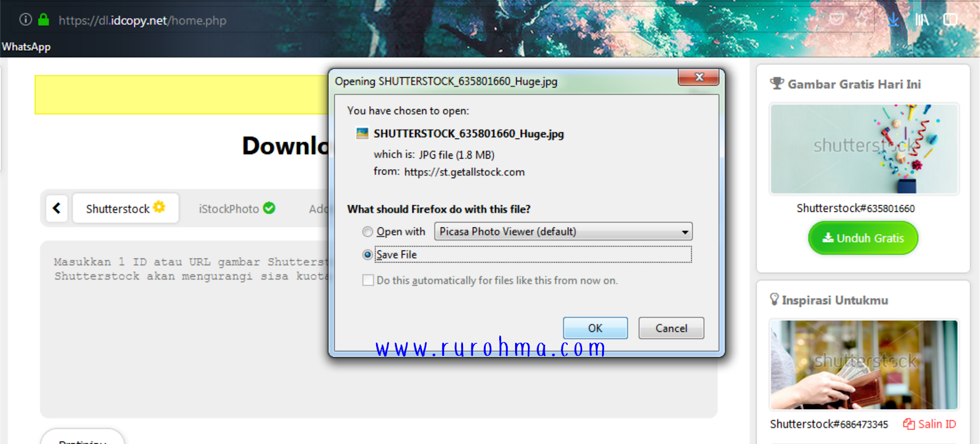
Task: Open the Firefox library icon
Action: point(922,20)
